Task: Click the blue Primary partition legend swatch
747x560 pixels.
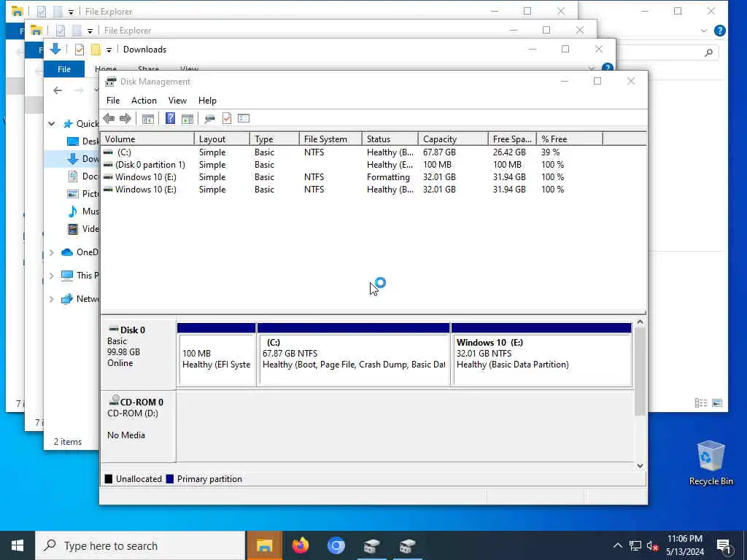Action: pos(169,479)
